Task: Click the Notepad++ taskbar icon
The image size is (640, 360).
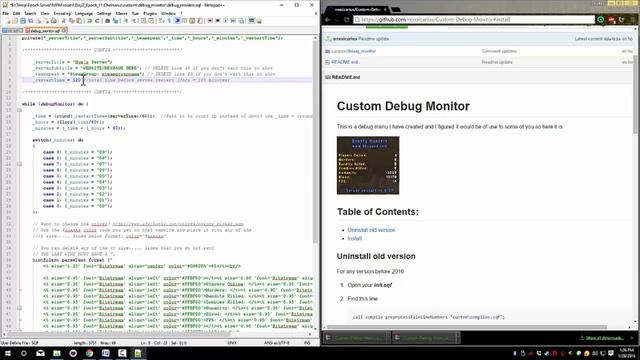Action: pos(138,353)
